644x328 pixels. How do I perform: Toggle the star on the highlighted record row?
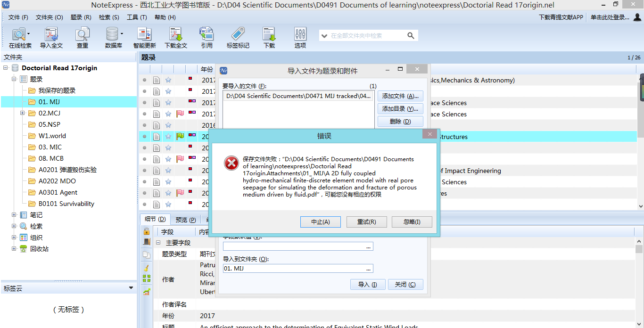pyautogui.click(x=168, y=136)
